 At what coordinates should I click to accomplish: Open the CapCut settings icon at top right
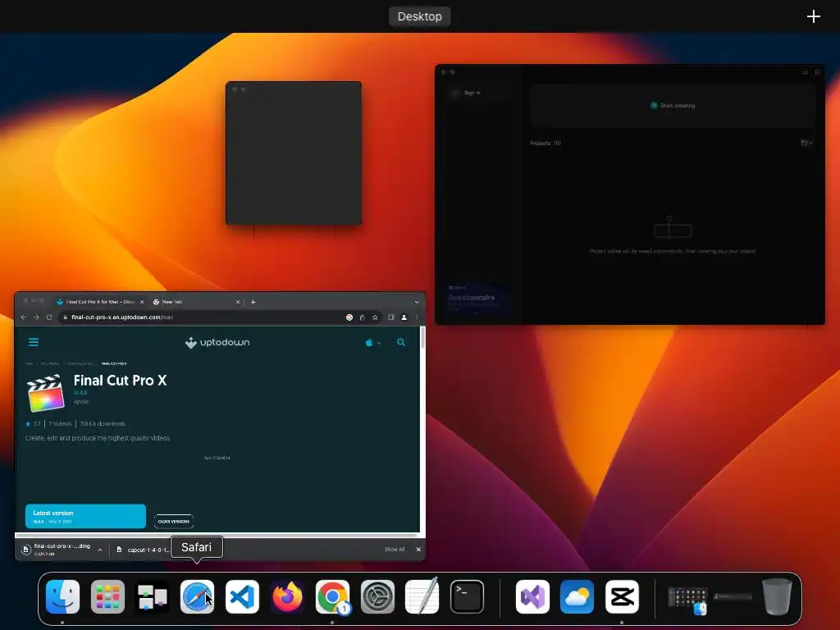(x=818, y=72)
